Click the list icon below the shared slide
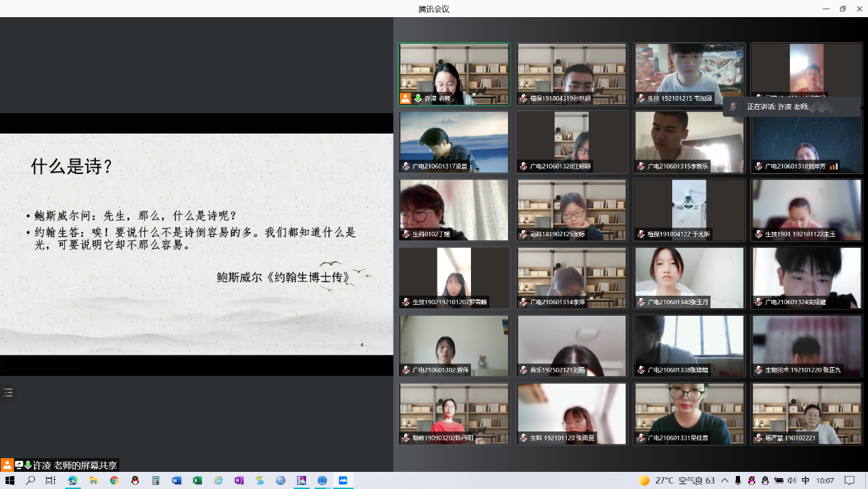The width and height of the screenshot is (868, 489). (8, 392)
